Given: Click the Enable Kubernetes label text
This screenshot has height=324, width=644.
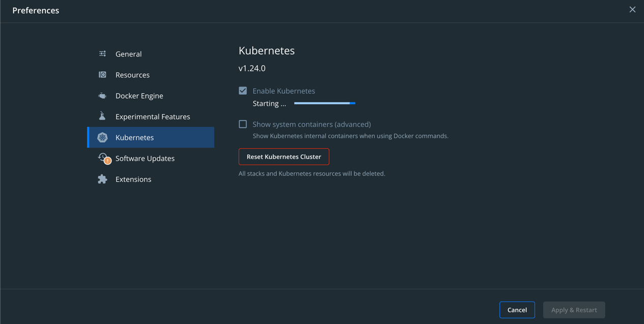Looking at the screenshot, I should click(284, 91).
